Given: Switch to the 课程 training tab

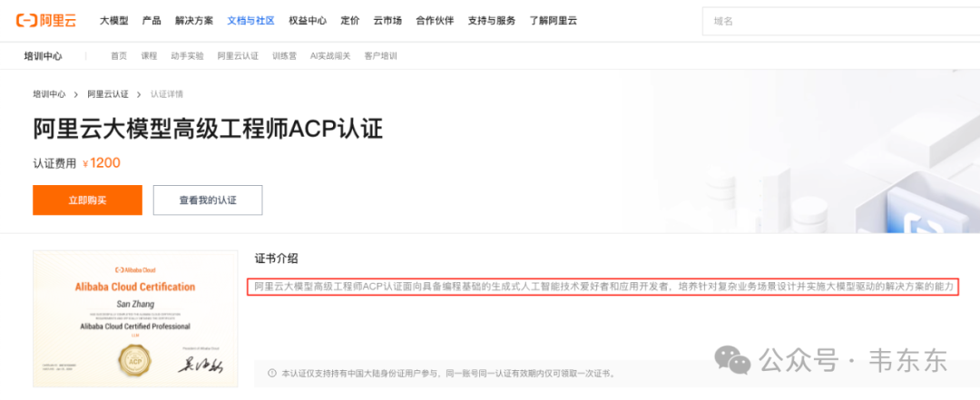Looking at the screenshot, I should click(x=149, y=55).
